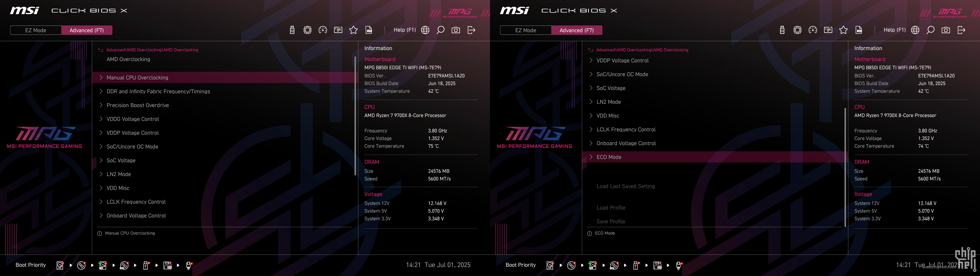980x276 pixels.
Task: Expand VDDG Voltage Control submenu
Action: (225, 119)
